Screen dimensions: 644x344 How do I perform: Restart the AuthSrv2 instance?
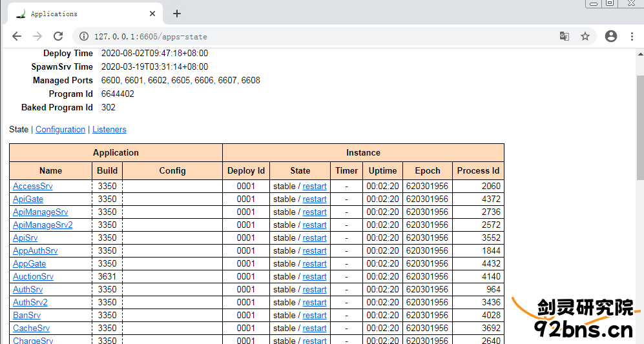pos(315,303)
